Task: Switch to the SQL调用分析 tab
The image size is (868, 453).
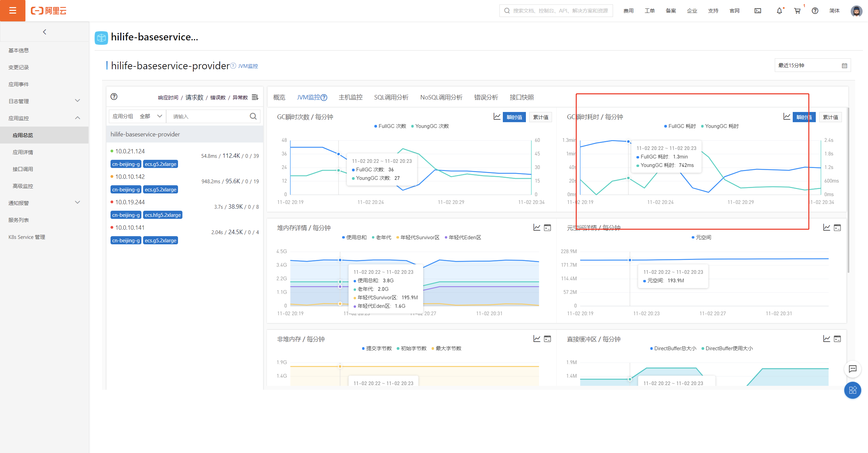Action: tap(391, 97)
